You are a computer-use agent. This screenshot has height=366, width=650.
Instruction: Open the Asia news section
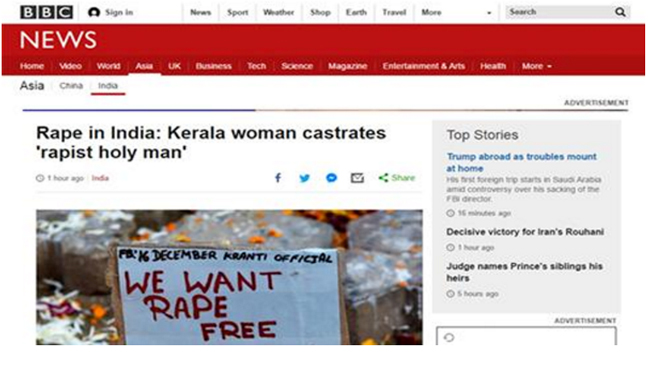144,66
